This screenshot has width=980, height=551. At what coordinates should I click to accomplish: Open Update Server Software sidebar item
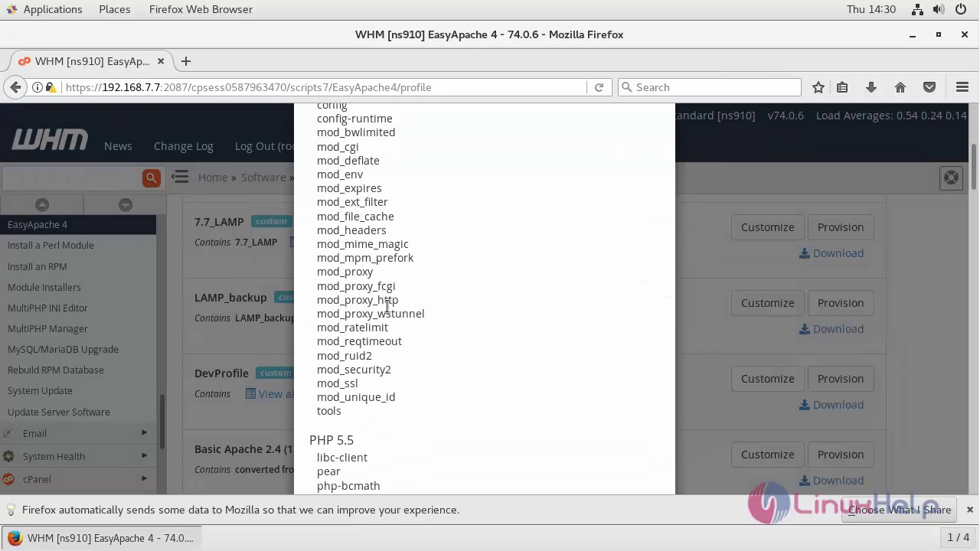click(x=59, y=412)
